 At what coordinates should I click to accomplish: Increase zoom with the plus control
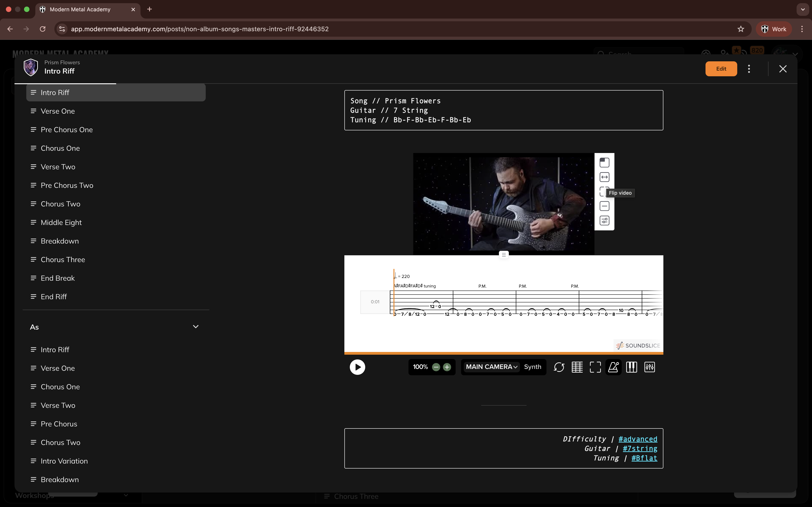tap(448, 367)
